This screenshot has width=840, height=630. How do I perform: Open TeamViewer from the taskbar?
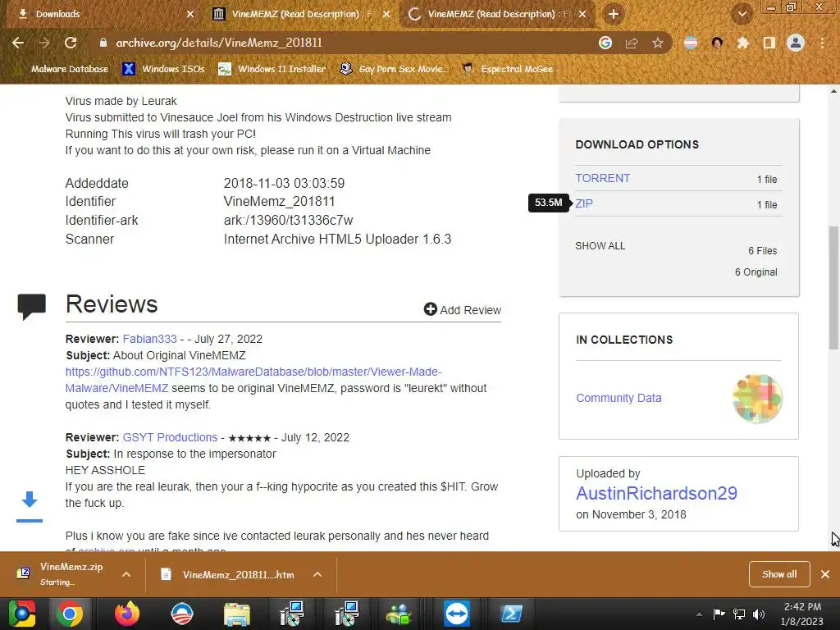(456, 614)
